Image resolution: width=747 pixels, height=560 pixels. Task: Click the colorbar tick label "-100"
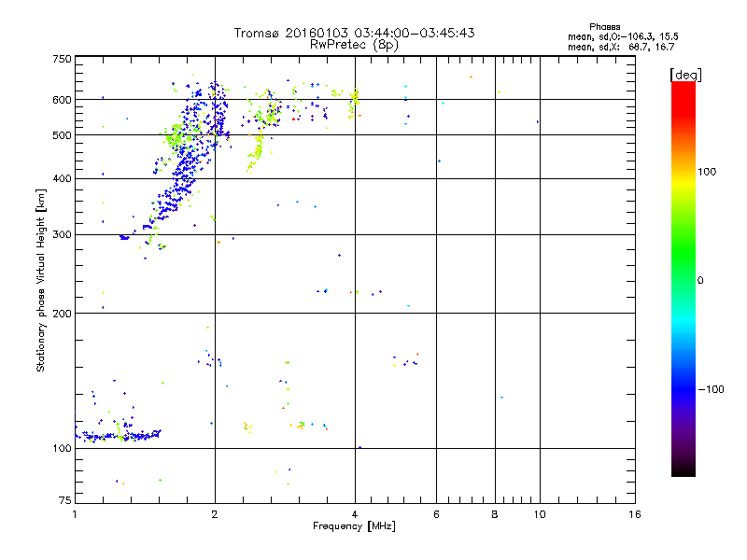click(x=711, y=389)
